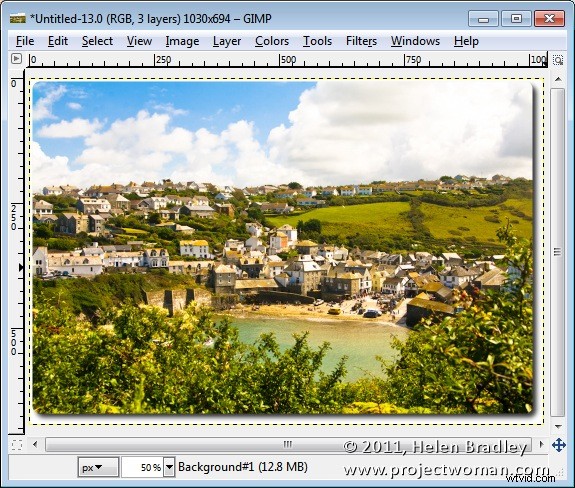Click the photo on the canvas

tap(282, 247)
